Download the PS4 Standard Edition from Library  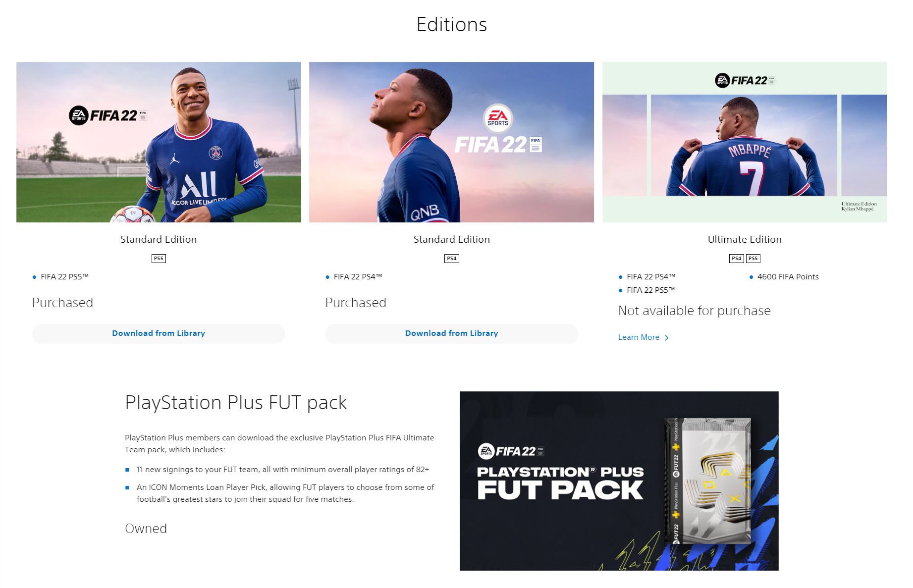point(451,333)
